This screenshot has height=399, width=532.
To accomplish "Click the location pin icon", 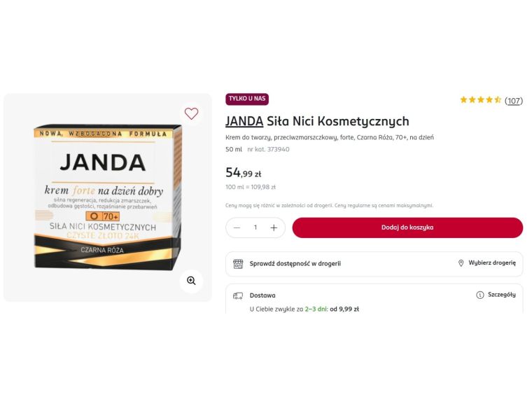I will point(461,263).
